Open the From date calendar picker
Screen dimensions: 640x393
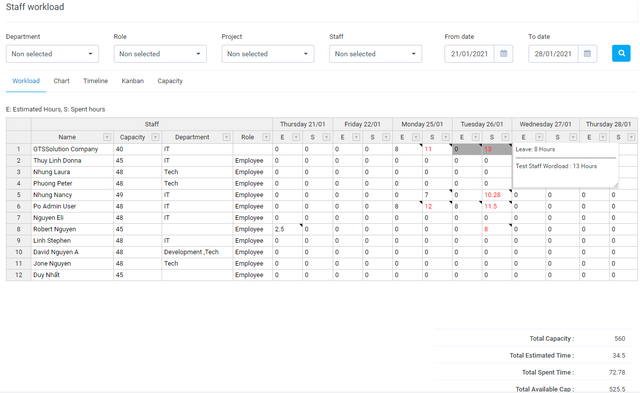(503, 53)
